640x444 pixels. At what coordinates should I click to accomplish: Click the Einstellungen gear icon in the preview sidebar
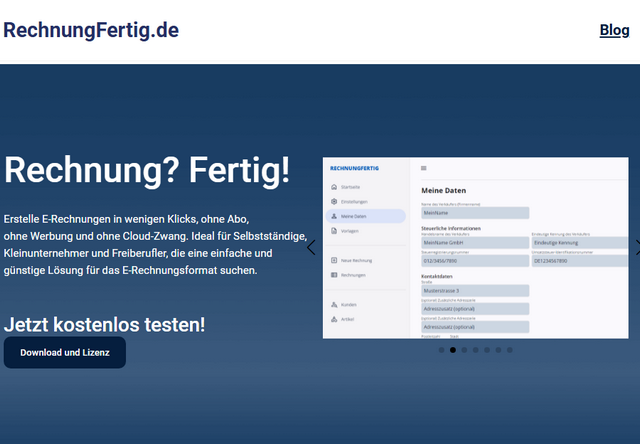click(x=334, y=202)
